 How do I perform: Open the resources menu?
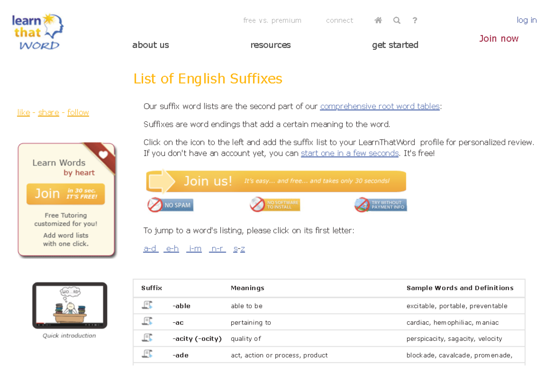point(271,45)
